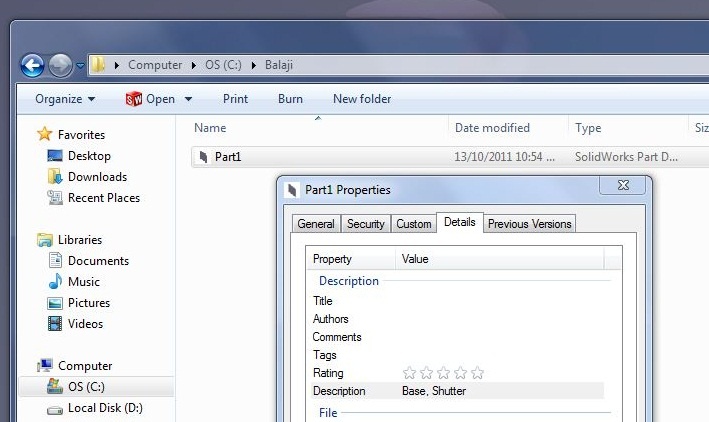Click the Local Disk (D:) drive icon
Viewport: 709px width, 422px height.
click(55, 410)
